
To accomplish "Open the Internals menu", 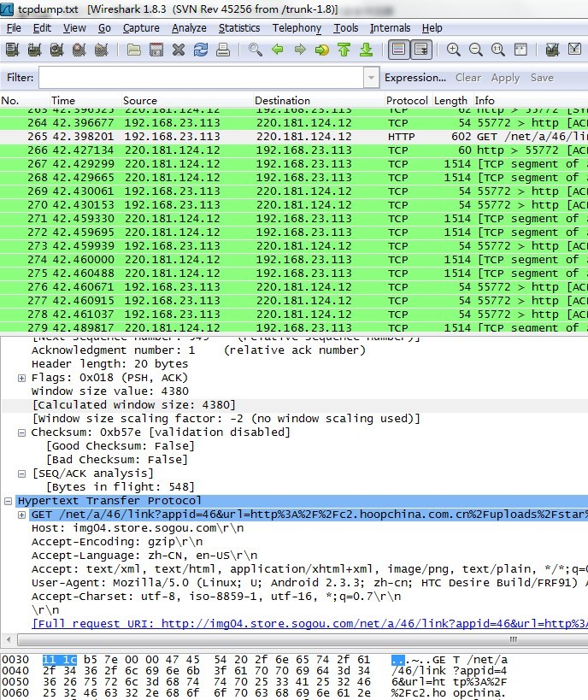I will (390, 27).
